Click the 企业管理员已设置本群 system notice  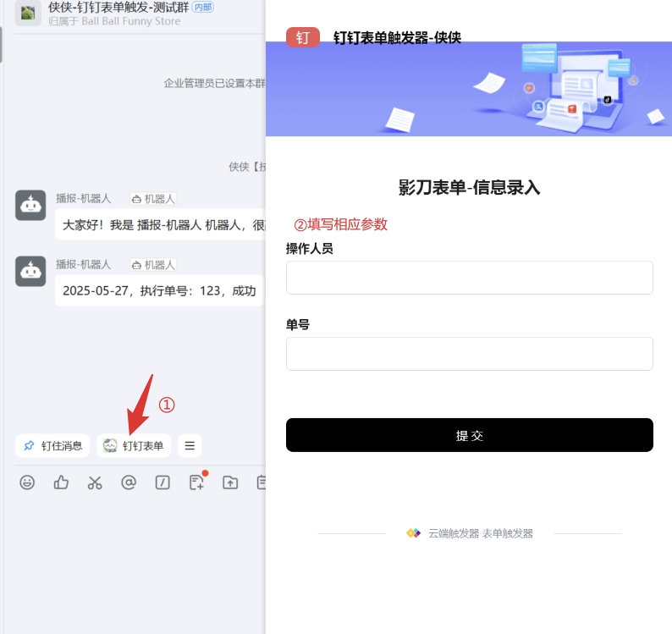[x=214, y=83]
